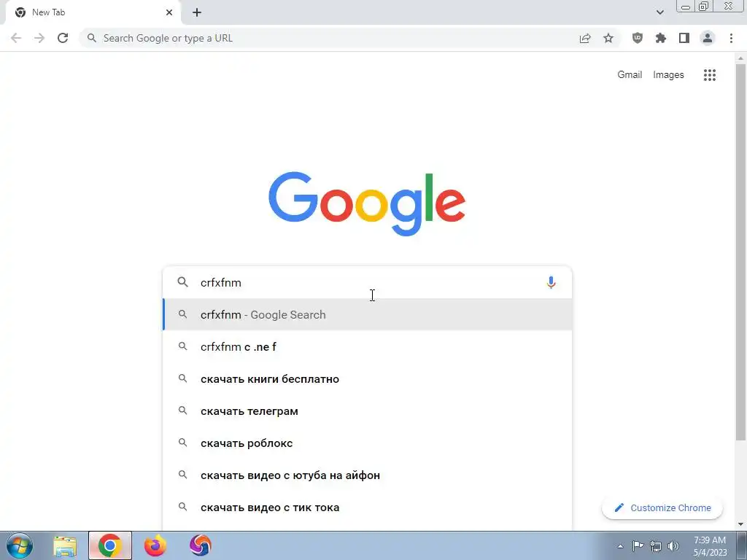This screenshot has height=560, width=747.
Task: Click scrollbar up arrow at top
Action: tap(740, 58)
